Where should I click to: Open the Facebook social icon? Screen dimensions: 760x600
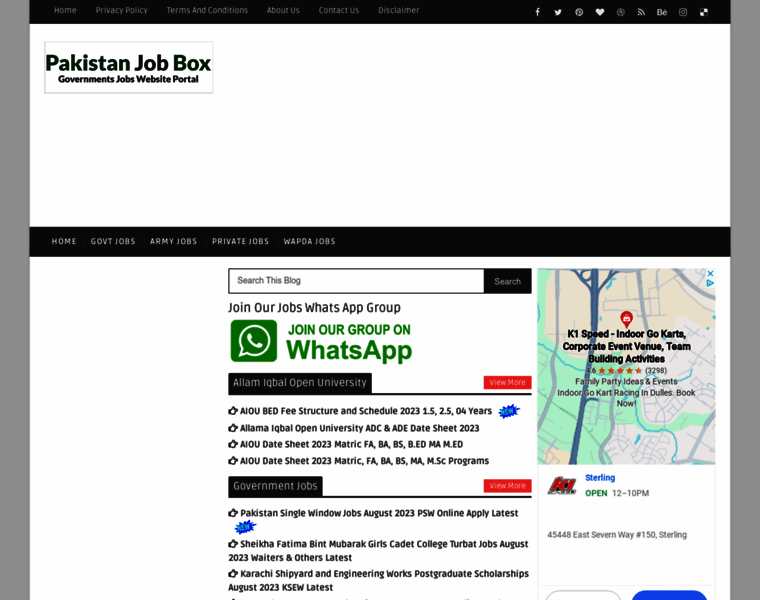click(x=537, y=12)
